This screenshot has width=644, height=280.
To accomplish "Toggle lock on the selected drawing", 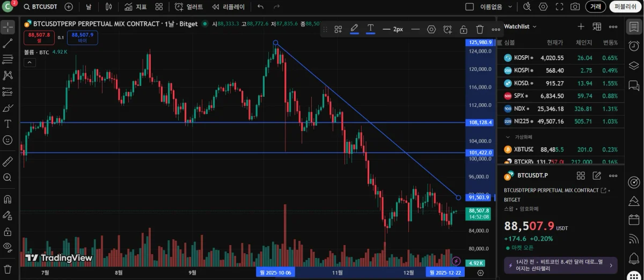I will (x=464, y=29).
